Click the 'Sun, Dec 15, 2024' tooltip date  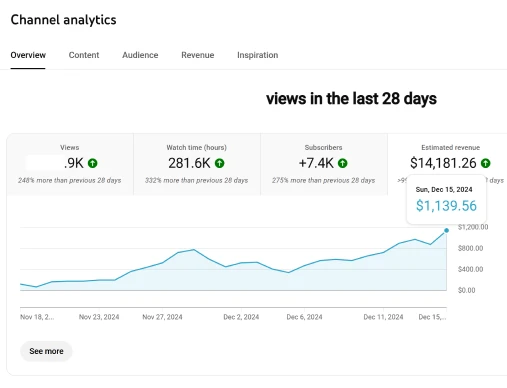[444, 189]
